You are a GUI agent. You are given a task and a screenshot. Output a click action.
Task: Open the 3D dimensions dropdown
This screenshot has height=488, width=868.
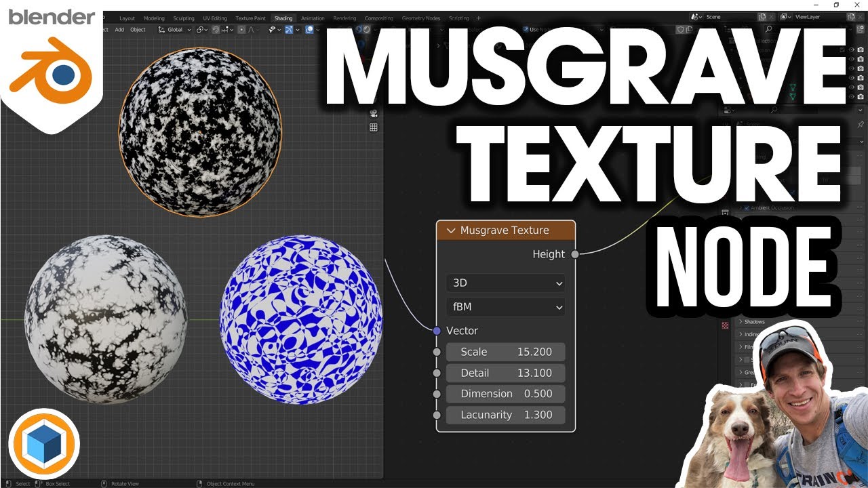point(505,283)
